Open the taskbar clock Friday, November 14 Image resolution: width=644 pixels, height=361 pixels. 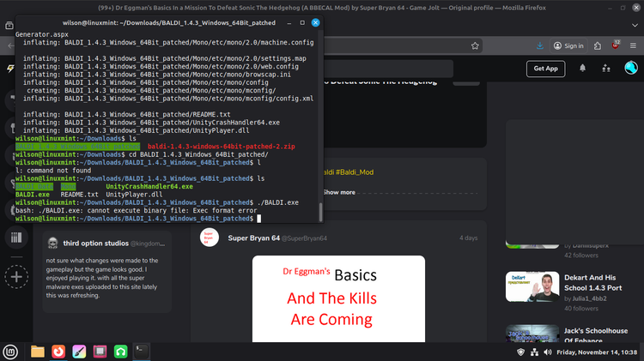coord(597,352)
